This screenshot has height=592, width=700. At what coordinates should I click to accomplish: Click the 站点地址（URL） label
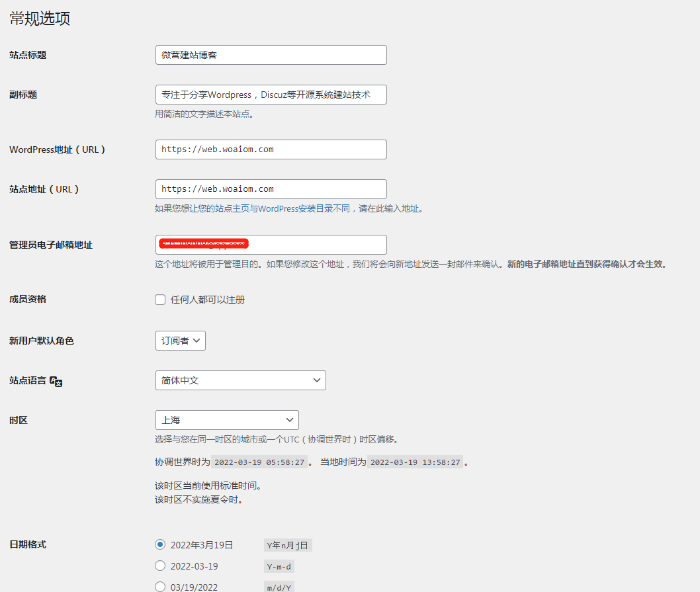44,189
